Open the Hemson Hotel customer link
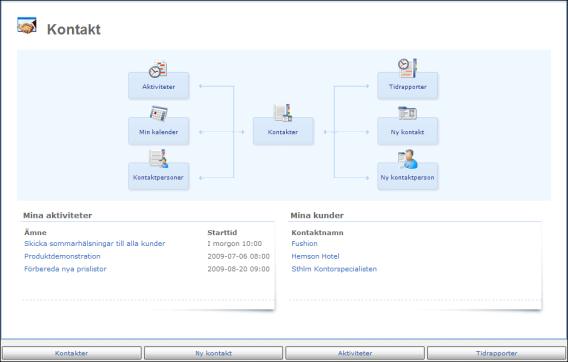568x362 pixels. click(x=315, y=256)
